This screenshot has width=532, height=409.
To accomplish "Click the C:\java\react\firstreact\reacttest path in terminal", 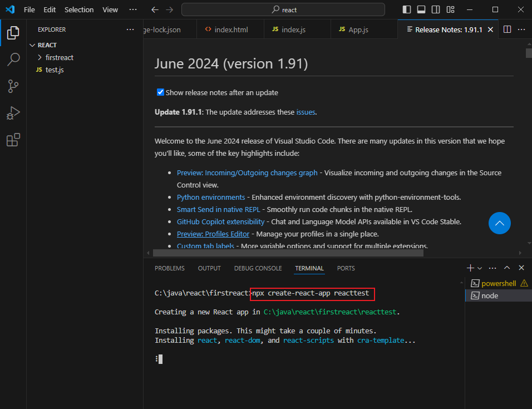I will point(330,312).
